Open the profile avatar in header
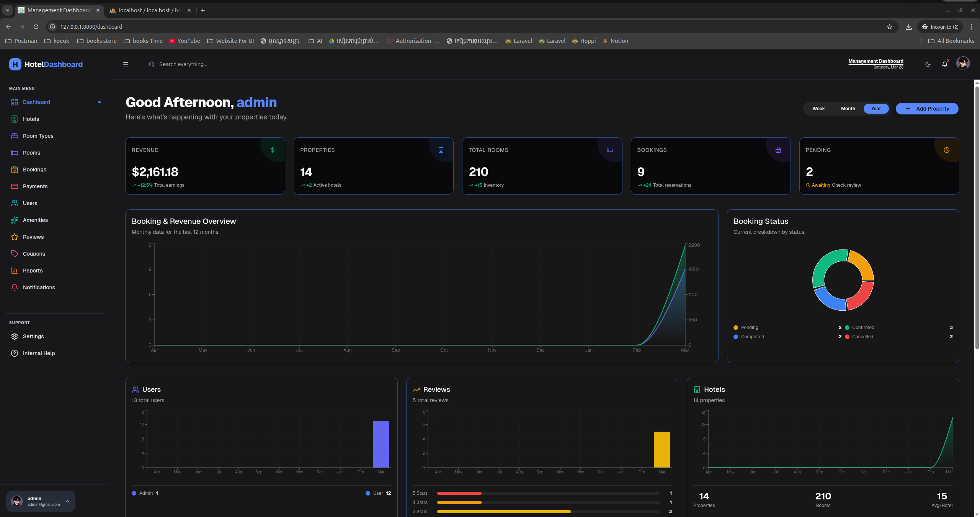 (x=963, y=63)
